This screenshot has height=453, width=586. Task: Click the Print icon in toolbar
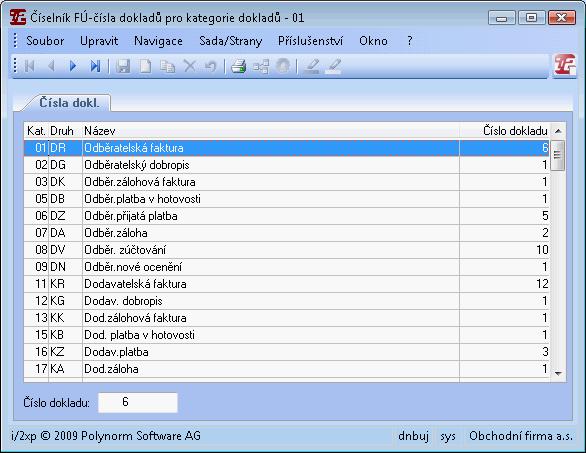pyautogui.click(x=238, y=67)
